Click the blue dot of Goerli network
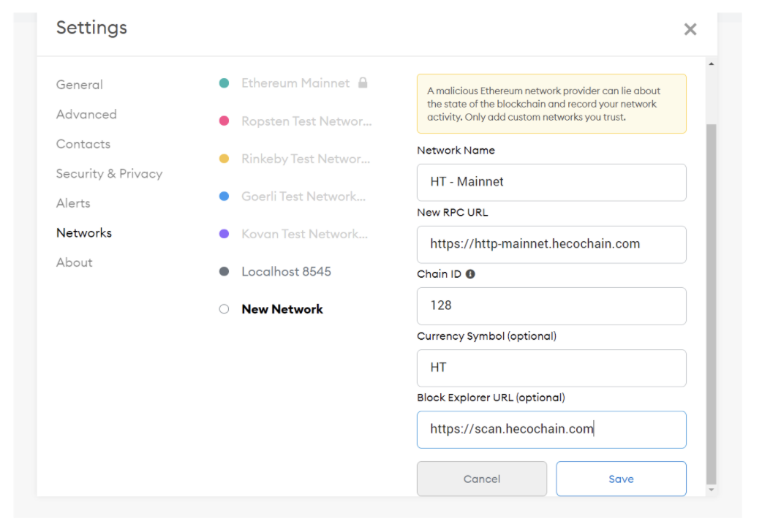This screenshot has width=762, height=532. pyautogui.click(x=224, y=196)
